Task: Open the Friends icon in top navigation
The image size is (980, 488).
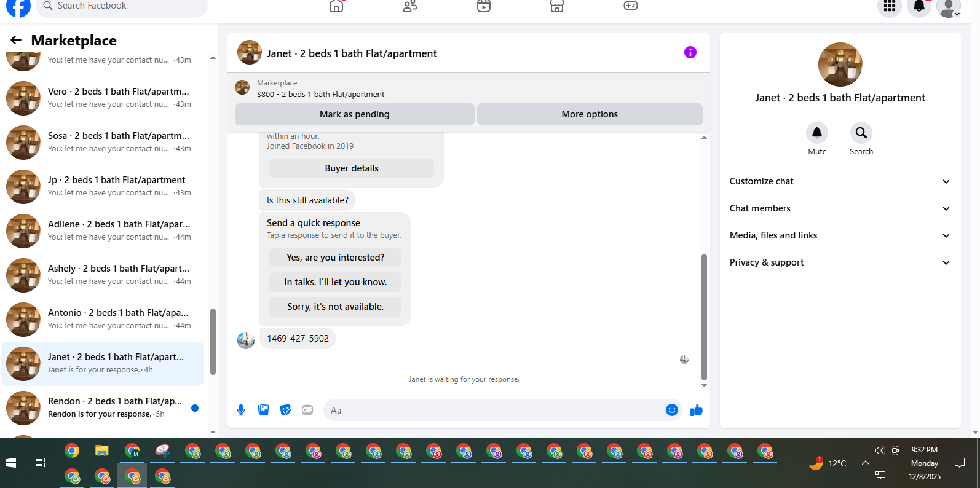Action: [410, 6]
